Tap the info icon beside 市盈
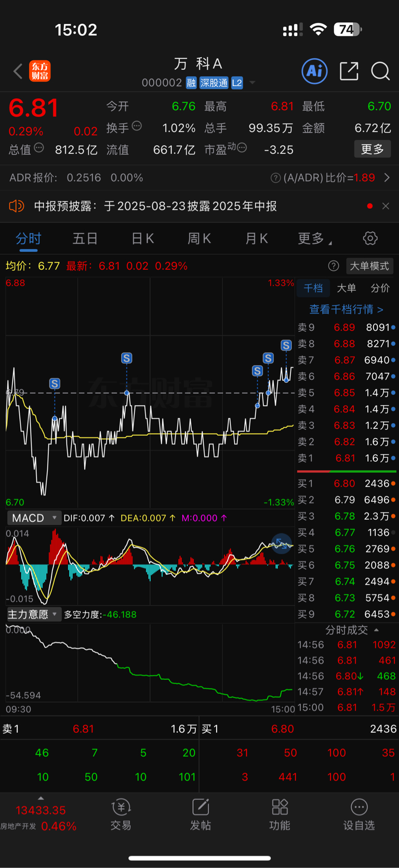Viewport: 399px width, 868px height. [x=242, y=148]
